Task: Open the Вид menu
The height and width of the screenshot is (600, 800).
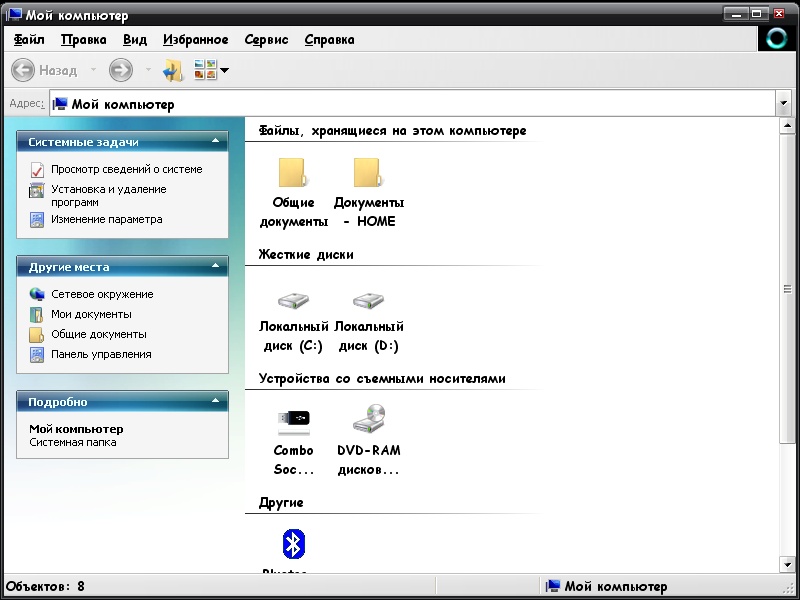Action: (x=135, y=40)
